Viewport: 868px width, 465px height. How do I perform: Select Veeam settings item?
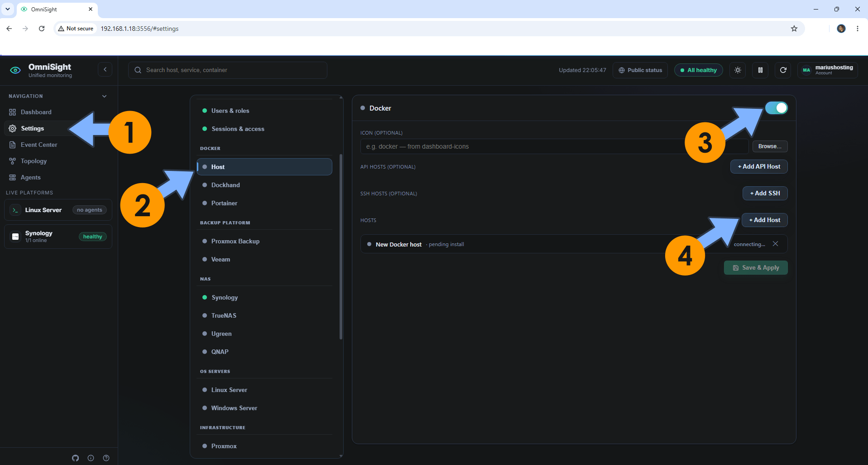pos(264,259)
